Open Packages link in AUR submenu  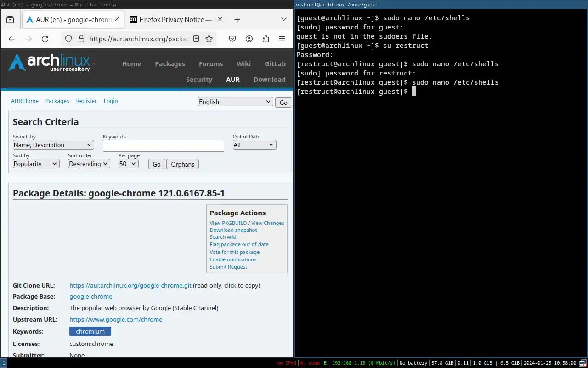click(57, 101)
